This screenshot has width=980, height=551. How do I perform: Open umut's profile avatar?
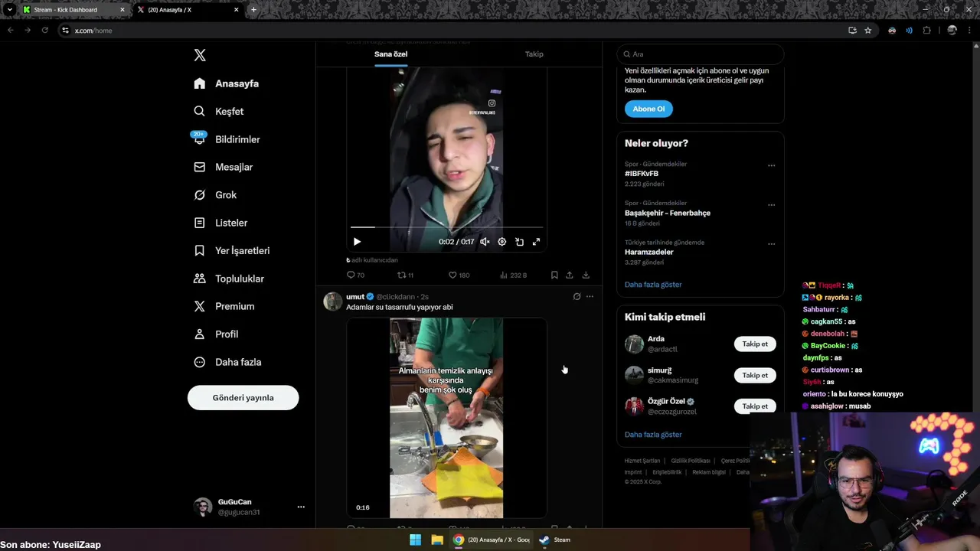(x=332, y=301)
